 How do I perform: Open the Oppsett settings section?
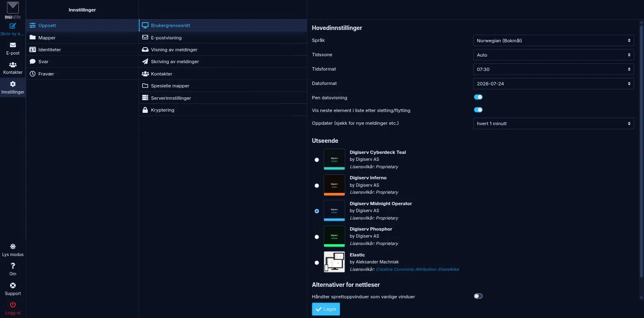(82, 25)
